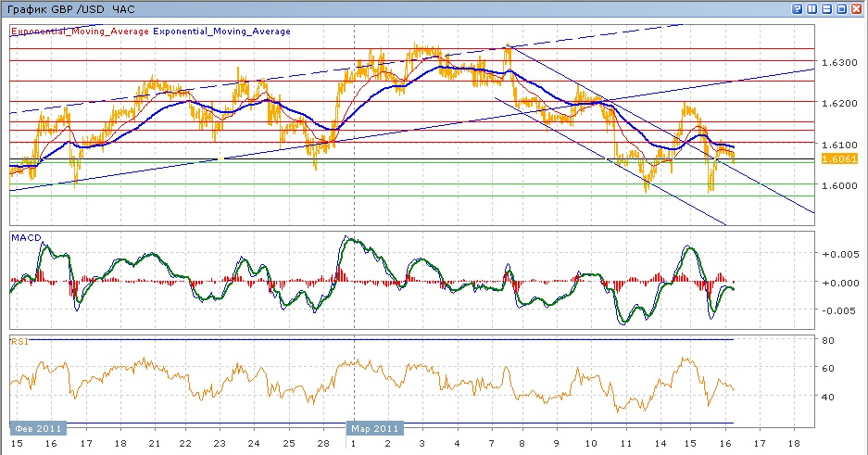Click the MACD panel label
Image resolution: width=868 pixels, height=455 pixels.
[26, 237]
